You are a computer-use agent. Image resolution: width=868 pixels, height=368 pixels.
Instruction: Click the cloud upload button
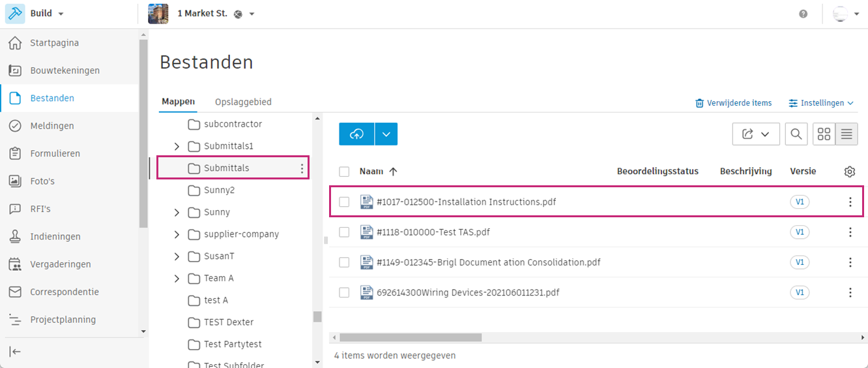click(356, 134)
